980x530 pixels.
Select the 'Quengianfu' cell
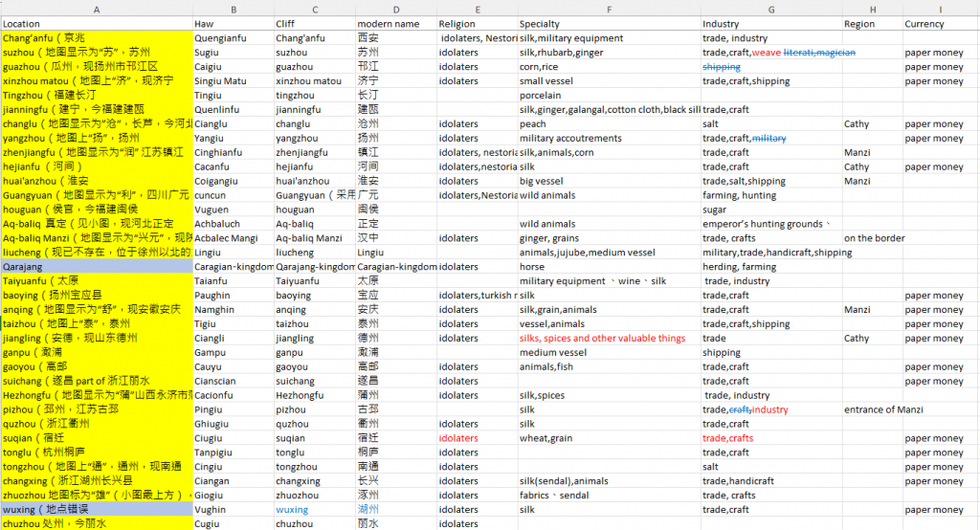pyautogui.click(x=234, y=38)
